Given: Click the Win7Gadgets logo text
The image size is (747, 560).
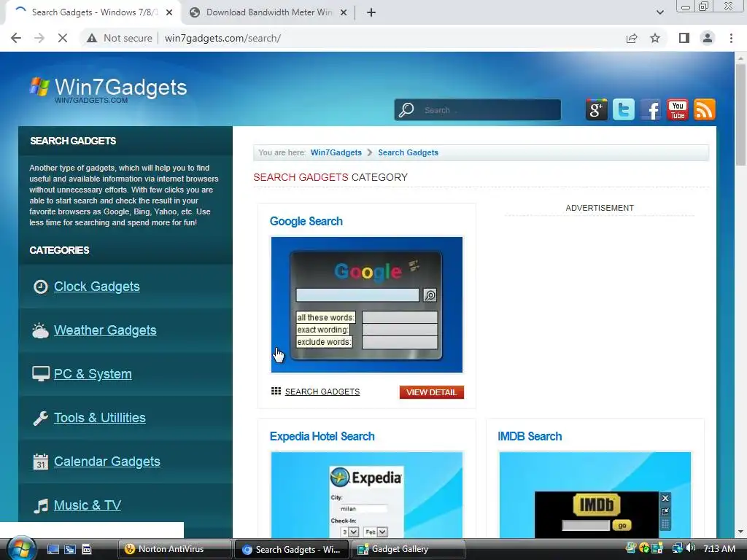Looking at the screenshot, I should pyautogui.click(x=120, y=87).
